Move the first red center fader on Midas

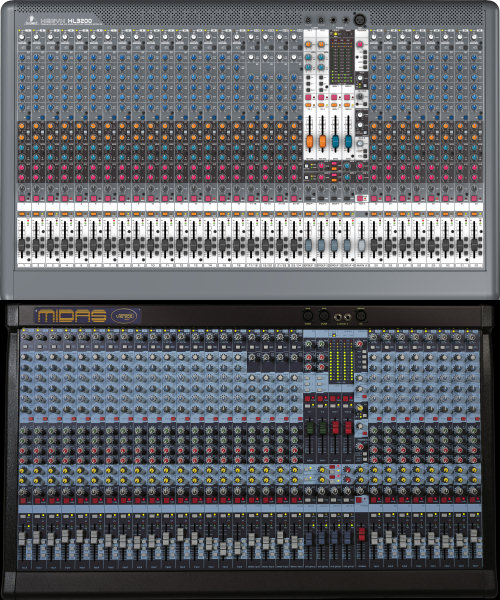(336, 427)
